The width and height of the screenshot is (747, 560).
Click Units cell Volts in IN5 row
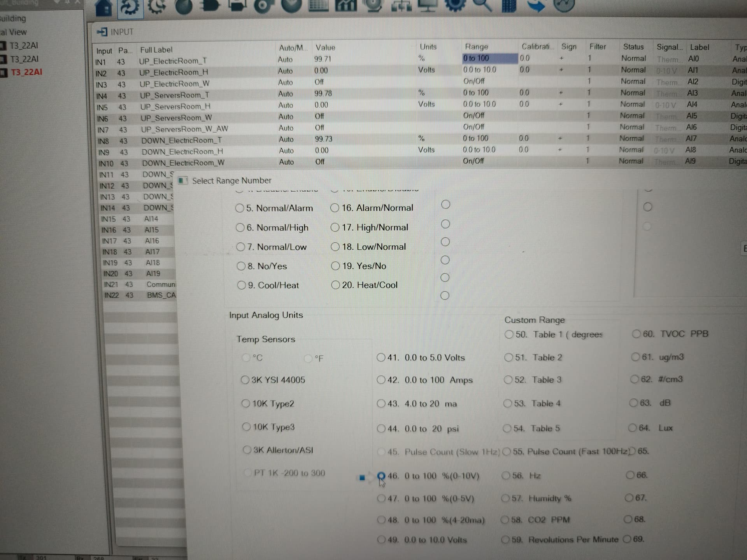(426, 104)
